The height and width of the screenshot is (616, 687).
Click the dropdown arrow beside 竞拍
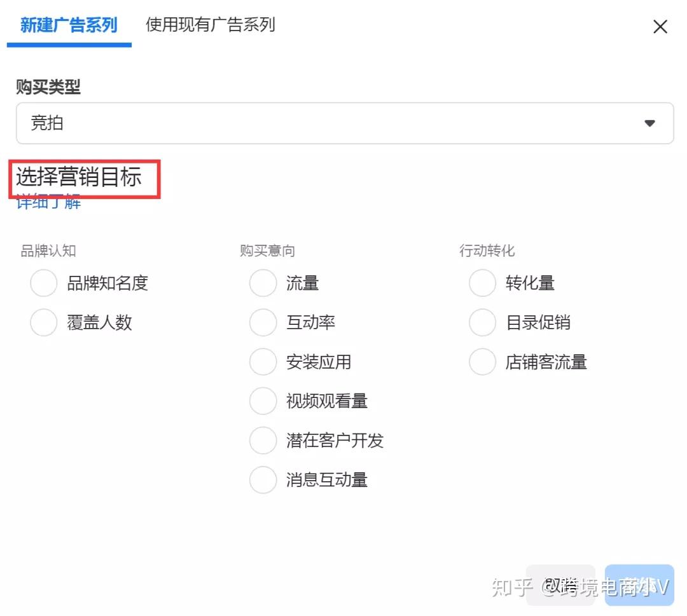click(x=649, y=123)
